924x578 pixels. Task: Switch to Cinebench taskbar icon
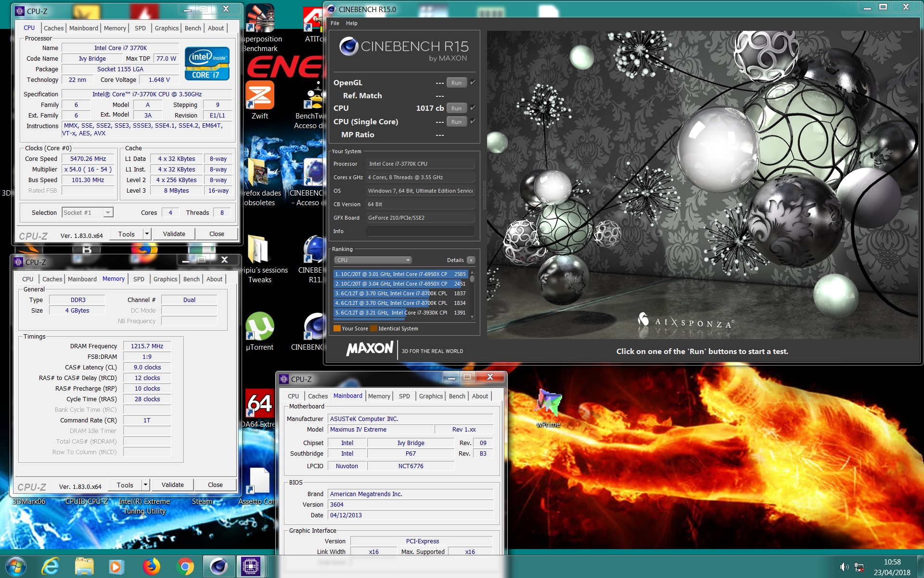pos(218,566)
